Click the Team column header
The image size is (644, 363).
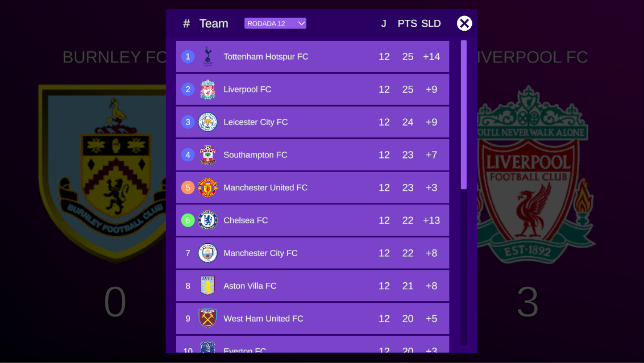tap(214, 23)
